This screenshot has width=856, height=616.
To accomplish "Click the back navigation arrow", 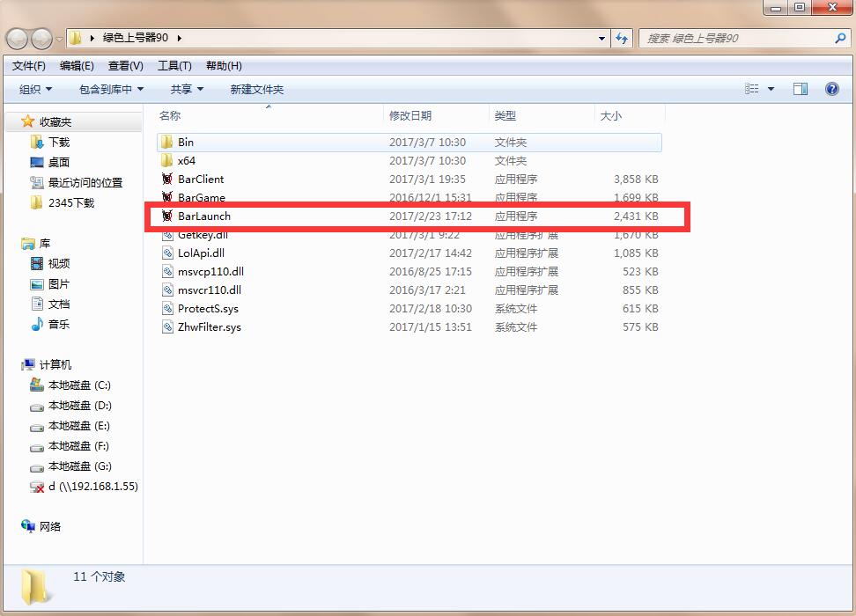I will 18,39.
